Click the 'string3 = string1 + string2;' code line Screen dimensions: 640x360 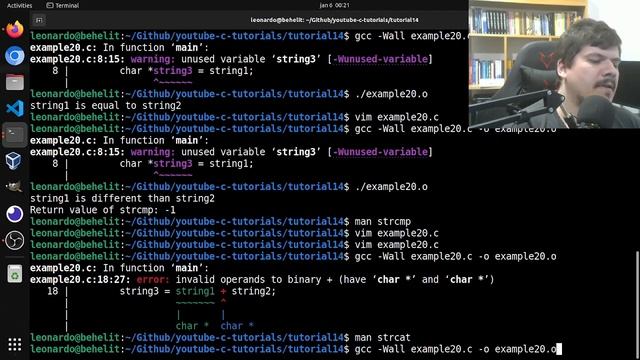click(198, 291)
